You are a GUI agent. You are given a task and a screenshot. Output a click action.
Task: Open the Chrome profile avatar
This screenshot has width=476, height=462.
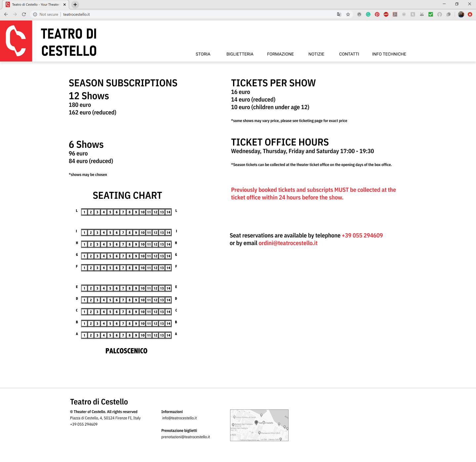click(x=461, y=14)
